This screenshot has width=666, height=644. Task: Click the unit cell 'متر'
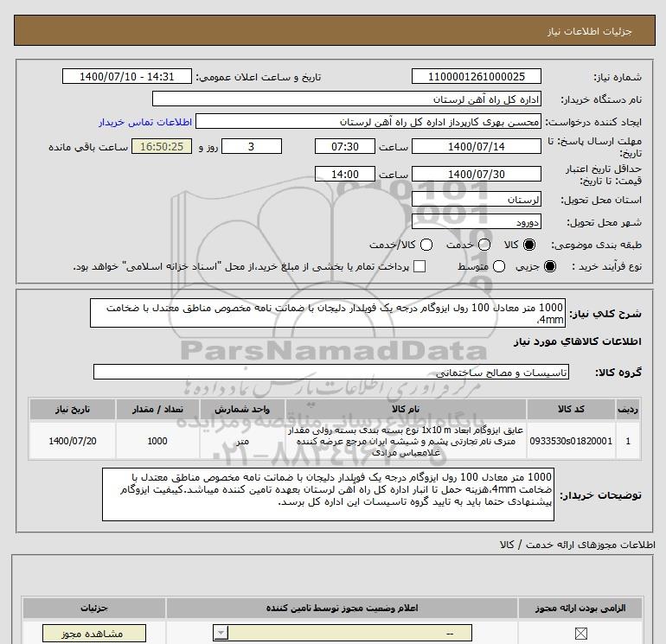coord(242,441)
